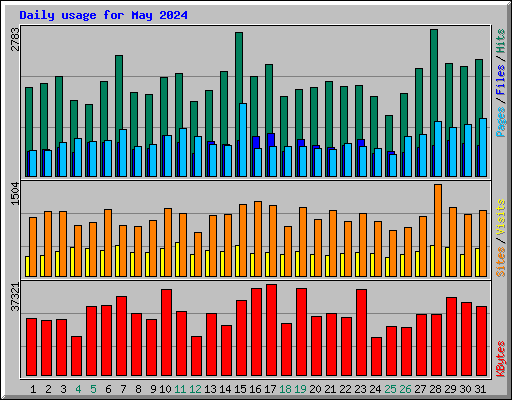Click green weekend day 4 label
This screenshot has height=400, width=512.
78,389
